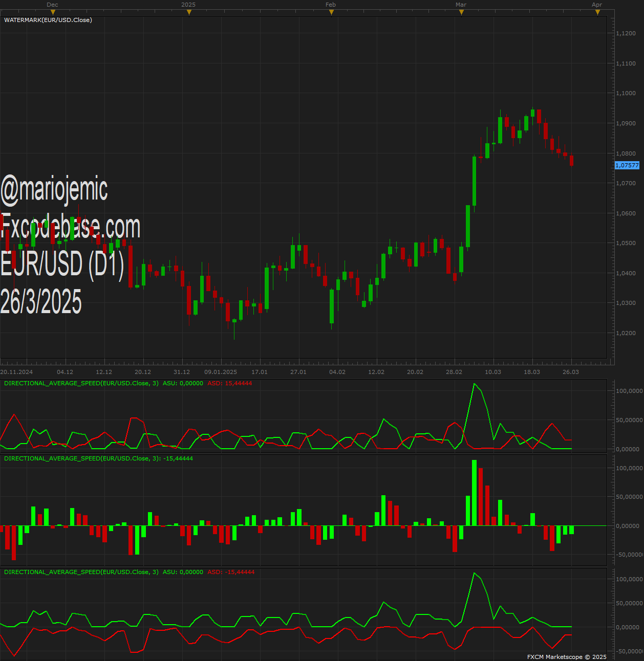Viewport: 644px width, 661px height.
Task: Select the WATERMARK(EUR/USD.Close) indicator label
Action: (48, 20)
